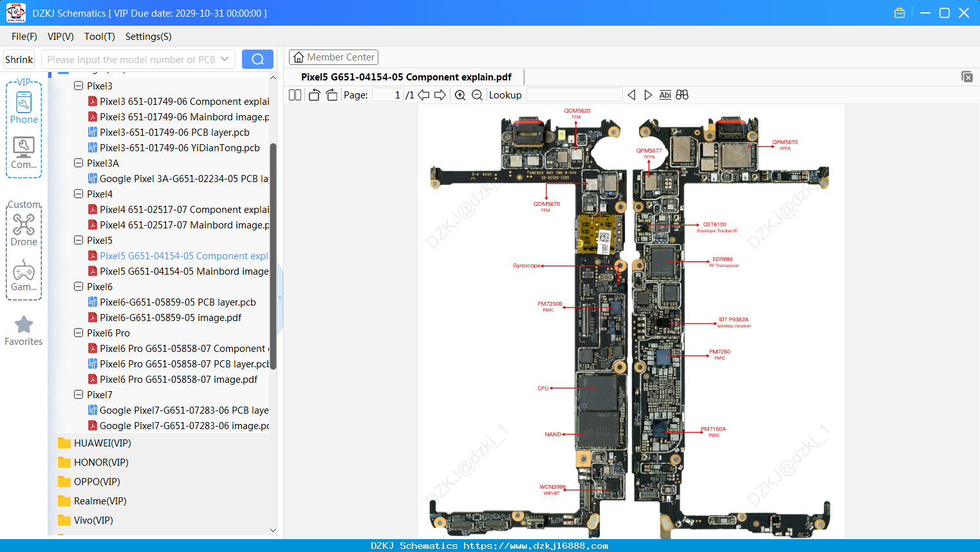Click the blue search button
980x552 pixels.
click(x=257, y=59)
